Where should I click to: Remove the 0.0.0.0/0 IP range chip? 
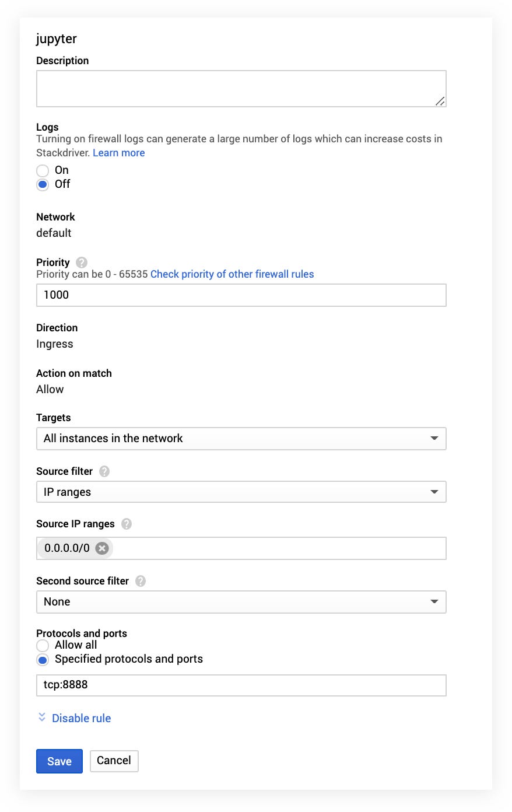click(102, 548)
